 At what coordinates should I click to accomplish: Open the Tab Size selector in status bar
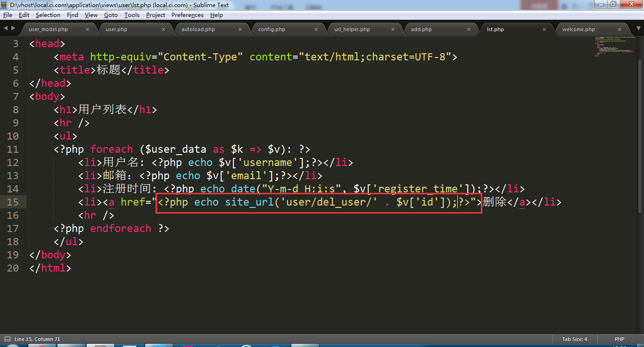pos(574,339)
